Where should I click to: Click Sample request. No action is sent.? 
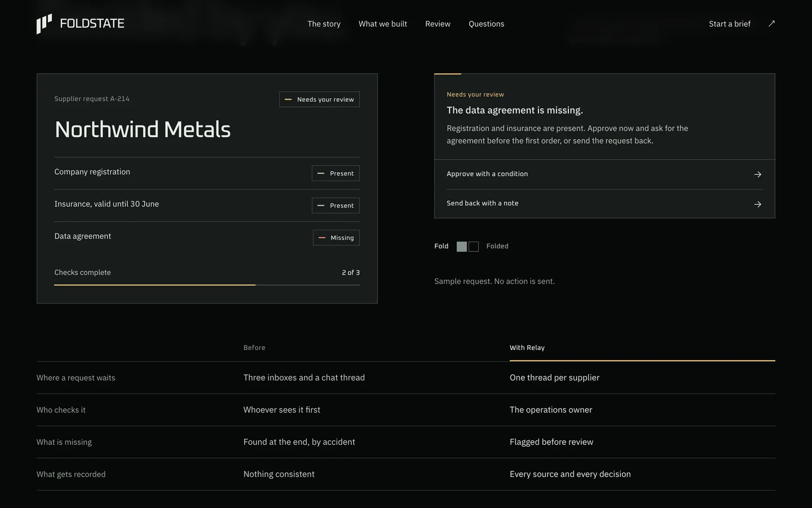coord(495,281)
